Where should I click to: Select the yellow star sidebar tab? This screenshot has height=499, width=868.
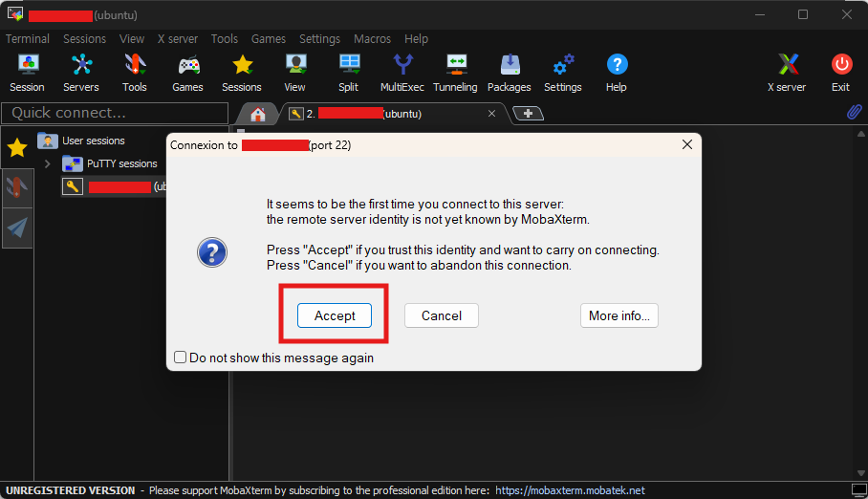(x=17, y=147)
